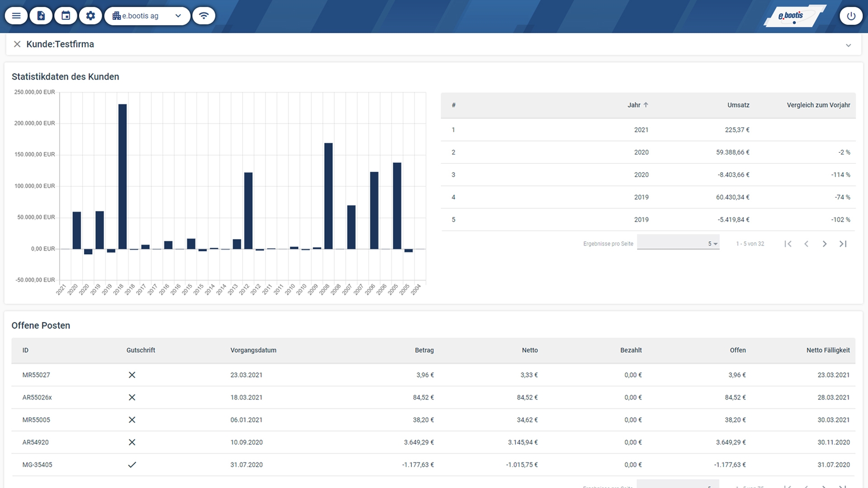Open the hamburger main menu
Screen dimensions: 868x488
click(x=16, y=16)
